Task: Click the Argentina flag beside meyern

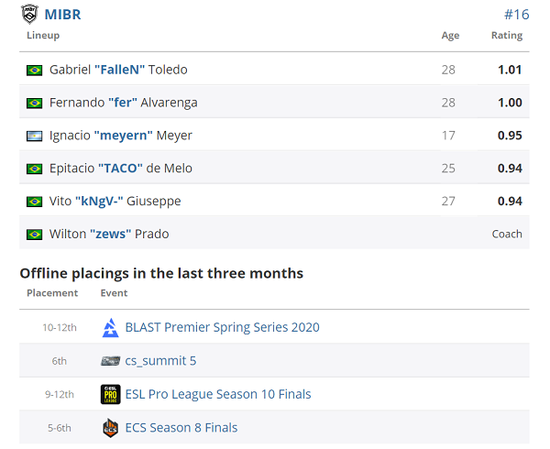Action: click(34, 136)
